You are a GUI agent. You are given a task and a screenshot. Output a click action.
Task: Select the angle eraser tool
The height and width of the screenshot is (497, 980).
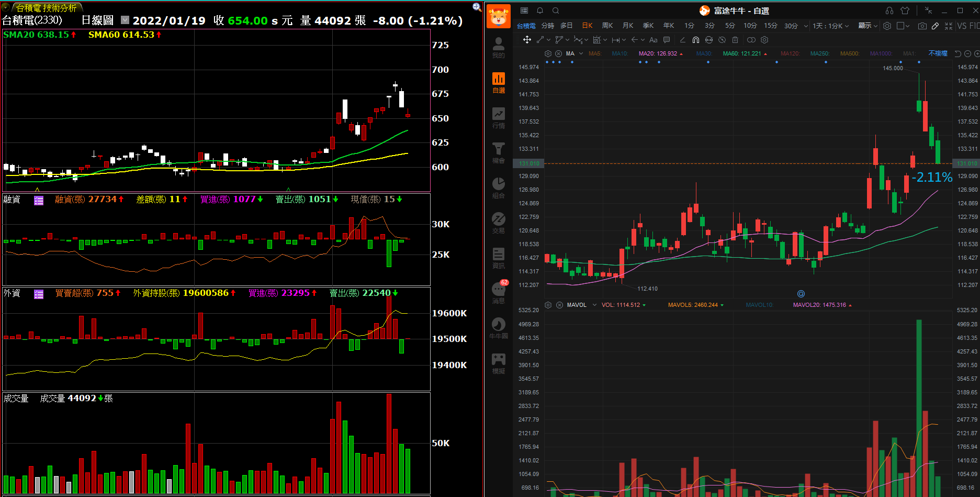pos(682,40)
